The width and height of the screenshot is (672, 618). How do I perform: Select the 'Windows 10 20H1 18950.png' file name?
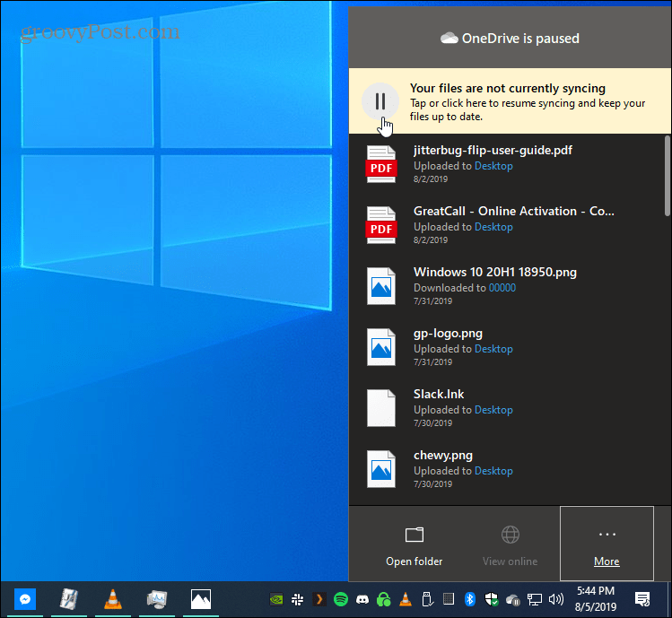click(x=495, y=272)
